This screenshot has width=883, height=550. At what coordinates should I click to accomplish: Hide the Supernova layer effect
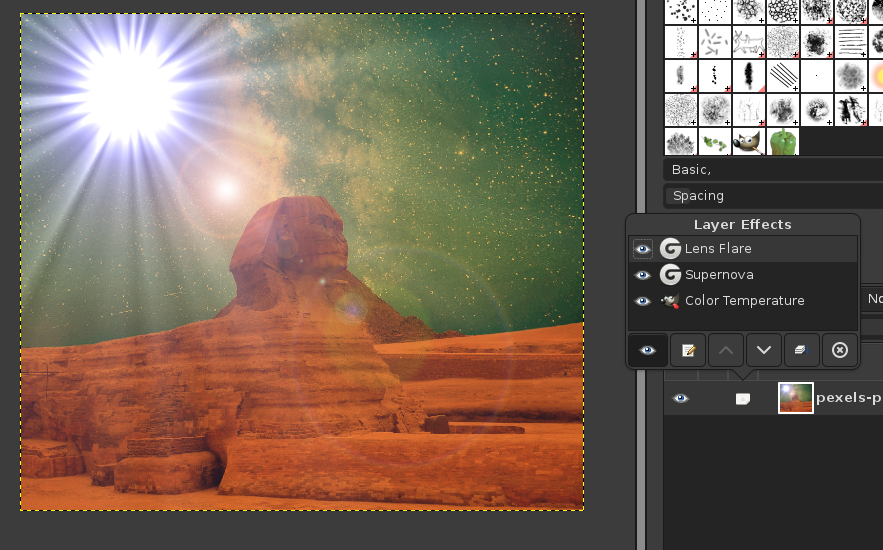pyautogui.click(x=643, y=275)
